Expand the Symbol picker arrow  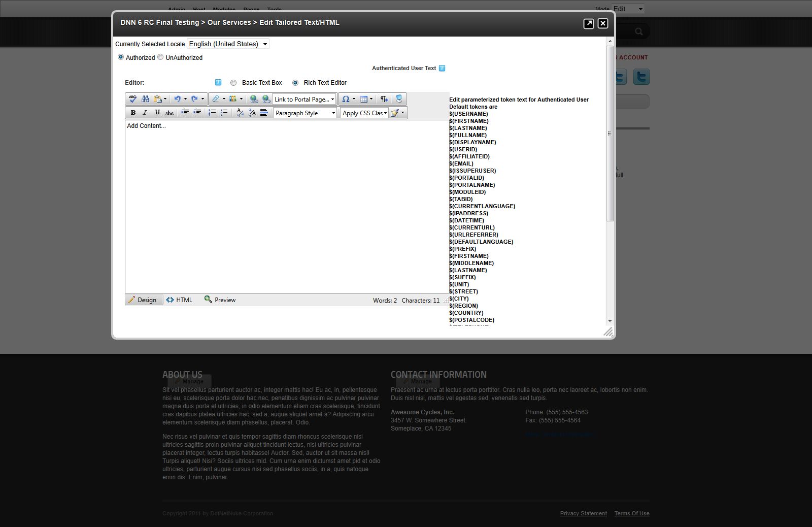pos(354,99)
